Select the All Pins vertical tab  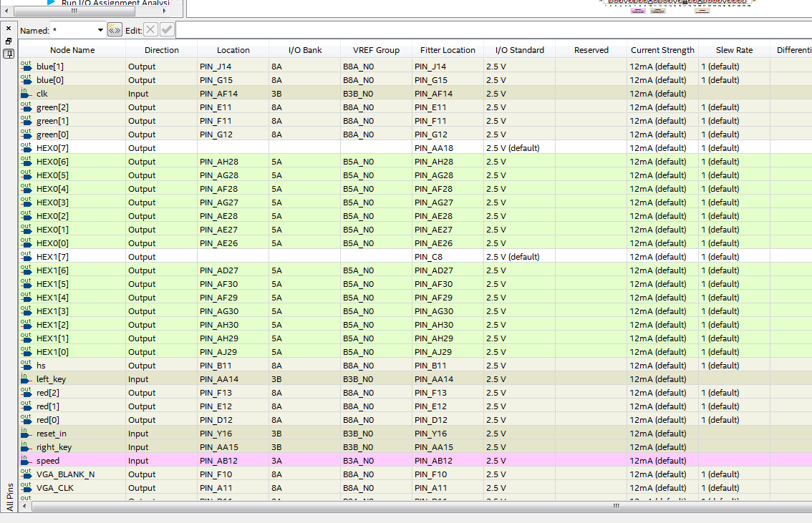[x=9, y=497]
